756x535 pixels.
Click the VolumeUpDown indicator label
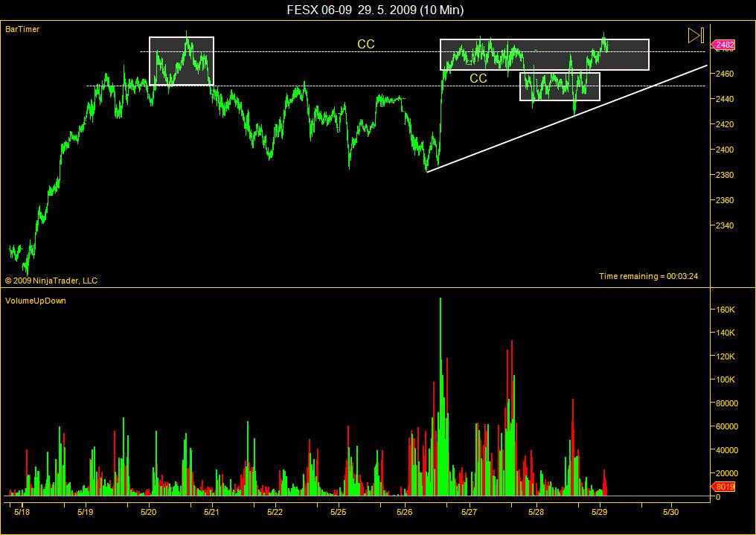(35, 301)
